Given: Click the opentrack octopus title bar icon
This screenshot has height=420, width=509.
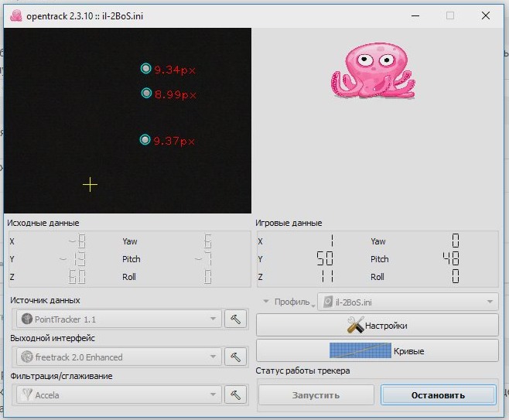Looking at the screenshot, I should point(16,15).
